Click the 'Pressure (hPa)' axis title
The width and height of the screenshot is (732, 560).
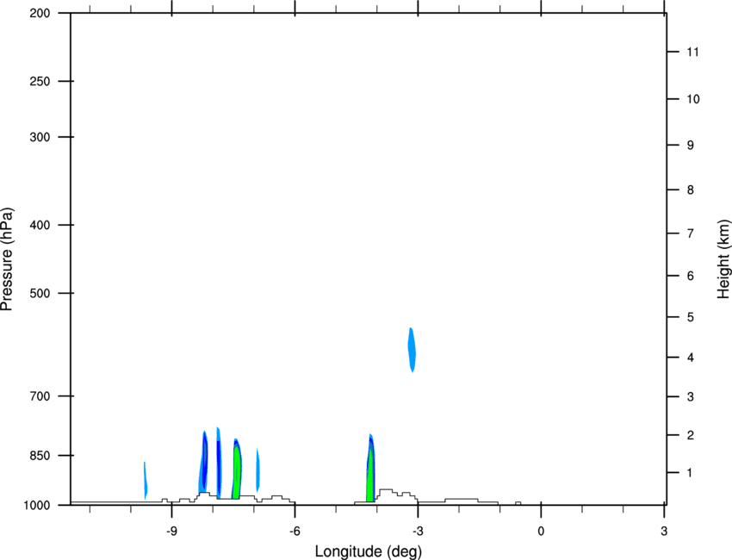[x=7, y=259]
